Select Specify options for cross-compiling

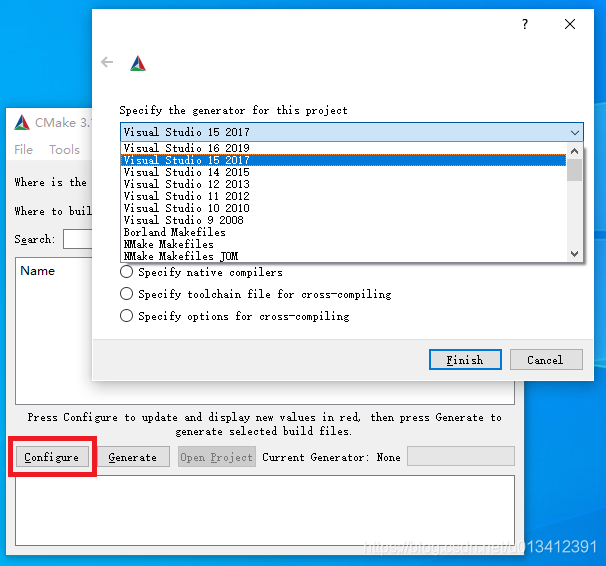point(126,316)
